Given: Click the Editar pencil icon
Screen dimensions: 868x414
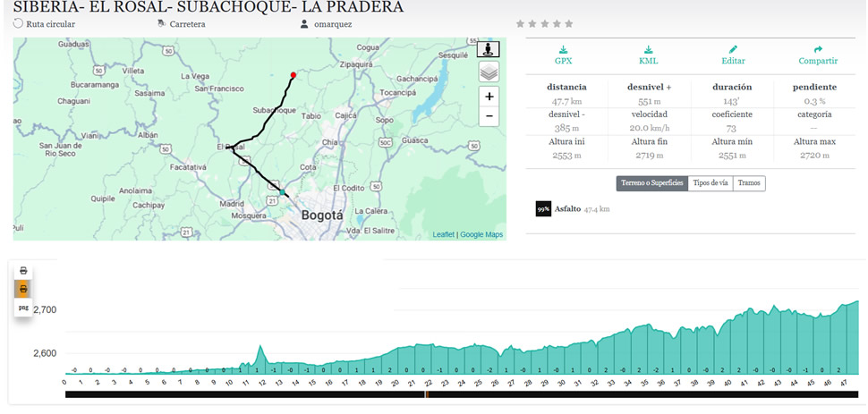Looking at the screenshot, I should pos(733,55).
